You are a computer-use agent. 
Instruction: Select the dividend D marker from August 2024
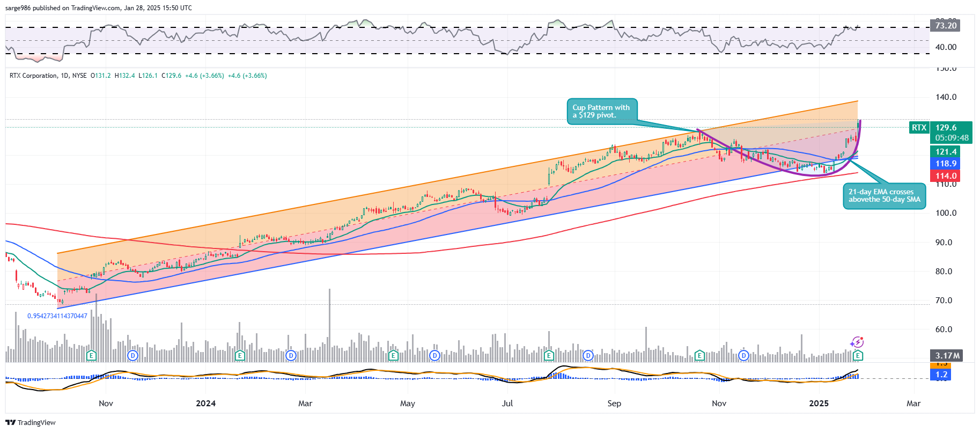[588, 355]
